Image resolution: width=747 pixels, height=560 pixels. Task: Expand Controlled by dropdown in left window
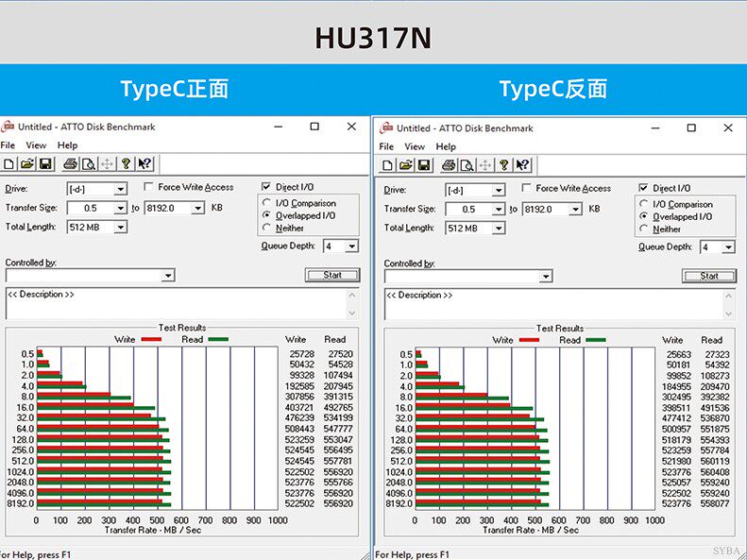tap(168, 275)
